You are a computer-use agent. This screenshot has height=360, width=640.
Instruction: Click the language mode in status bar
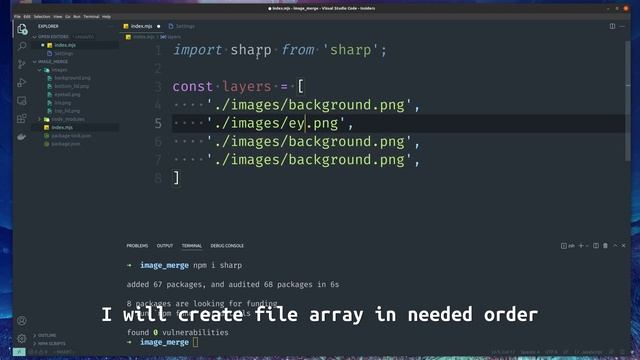pyautogui.click(x=591, y=352)
